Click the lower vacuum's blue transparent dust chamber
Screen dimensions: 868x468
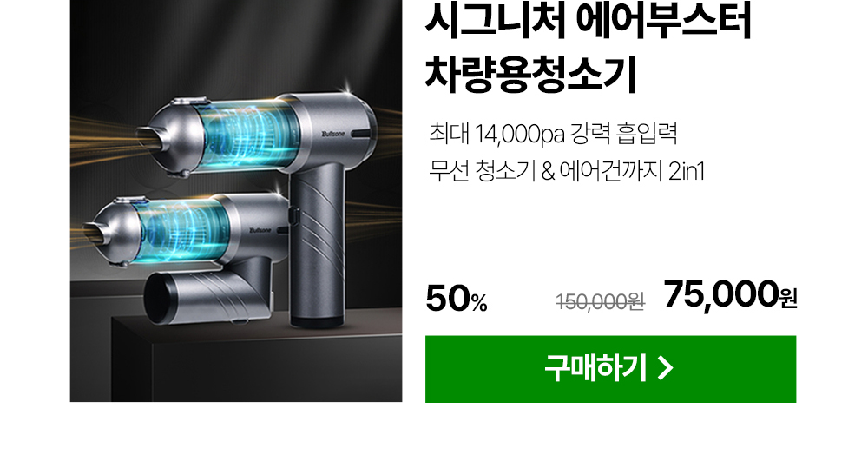click(182, 228)
